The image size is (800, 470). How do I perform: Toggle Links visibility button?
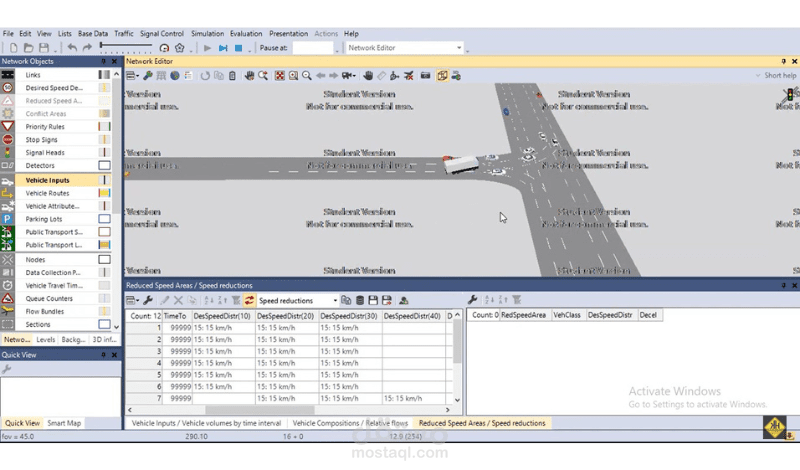click(x=104, y=75)
